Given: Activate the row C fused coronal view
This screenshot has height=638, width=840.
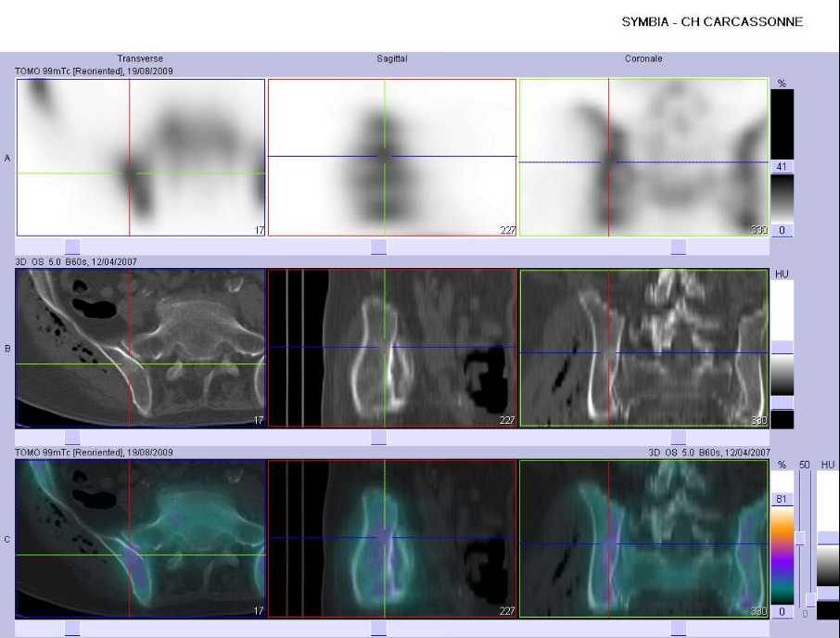Looking at the screenshot, I should (x=644, y=539).
